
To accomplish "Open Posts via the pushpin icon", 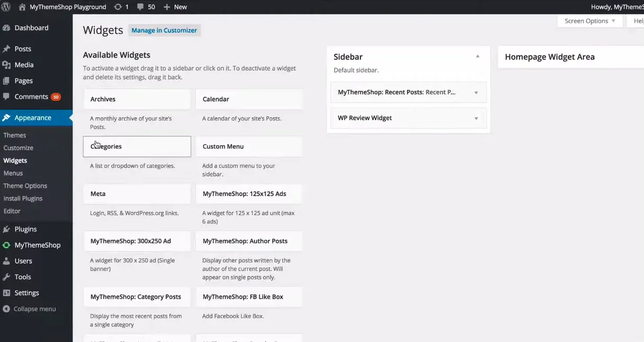I will pyautogui.click(x=6, y=49).
